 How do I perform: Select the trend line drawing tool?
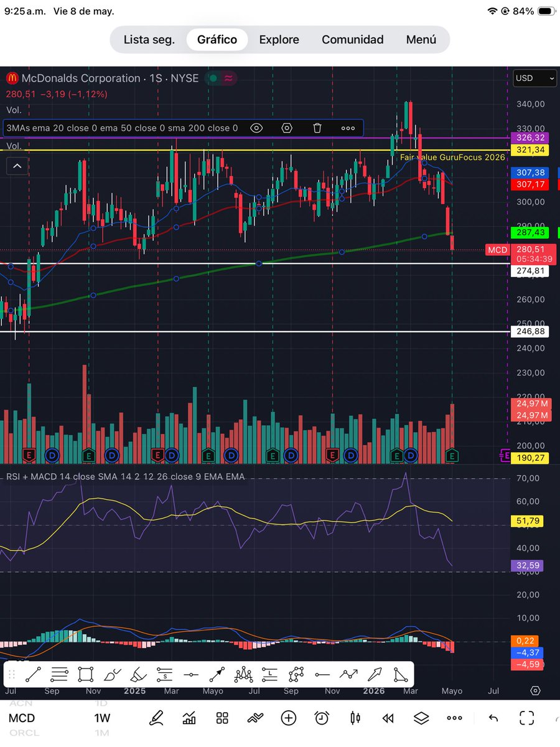(34, 674)
